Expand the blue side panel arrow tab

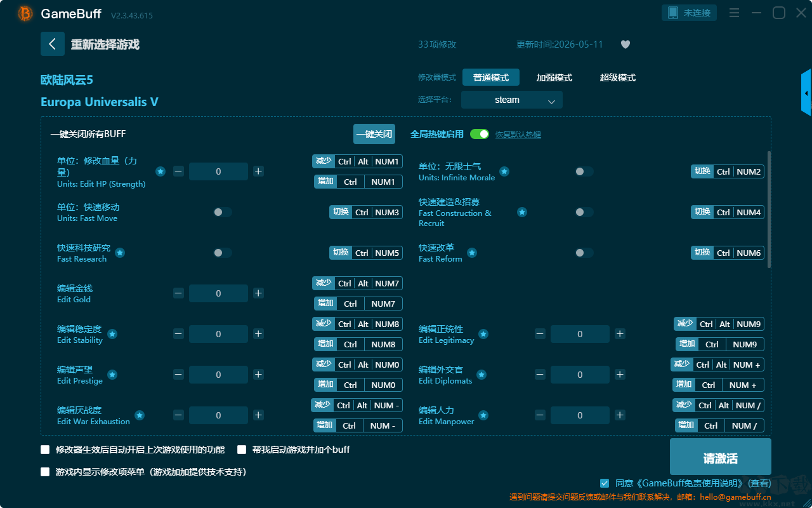point(806,93)
